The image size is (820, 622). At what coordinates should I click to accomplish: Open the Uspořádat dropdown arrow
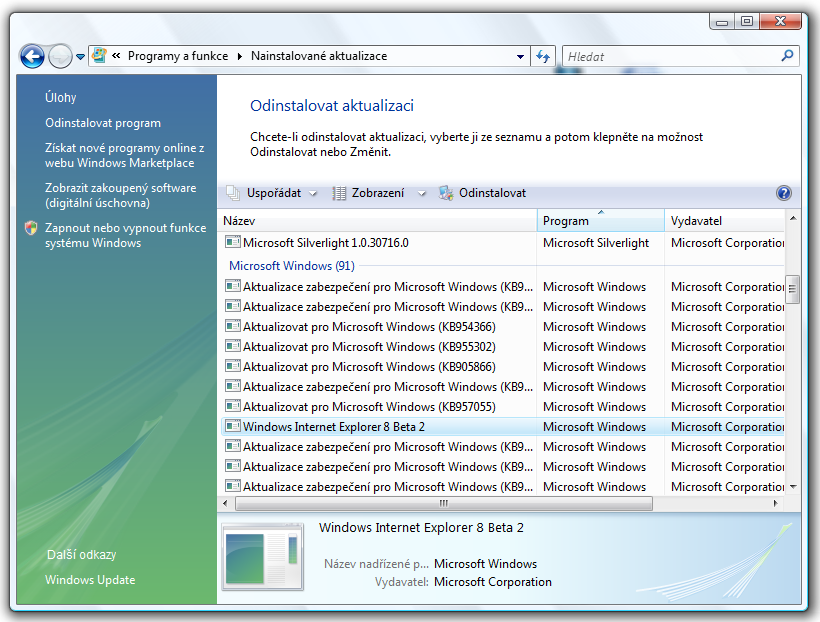pyautogui.click(x=313, y=194)
